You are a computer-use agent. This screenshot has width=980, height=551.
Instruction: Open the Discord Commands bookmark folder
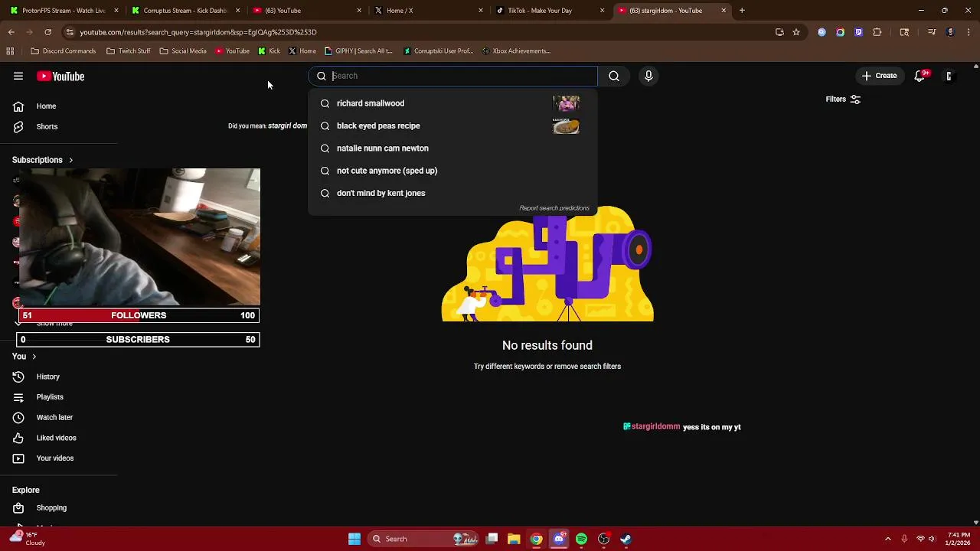63,51
